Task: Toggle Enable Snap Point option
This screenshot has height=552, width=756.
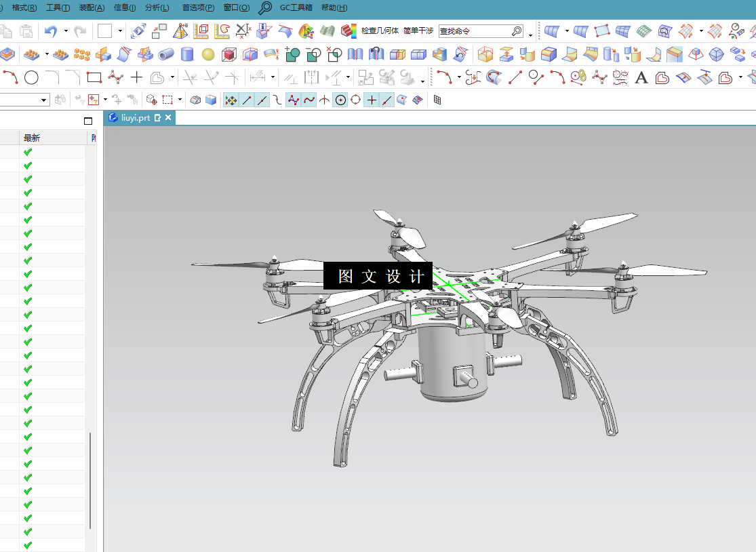Action: tap(231, 100)
